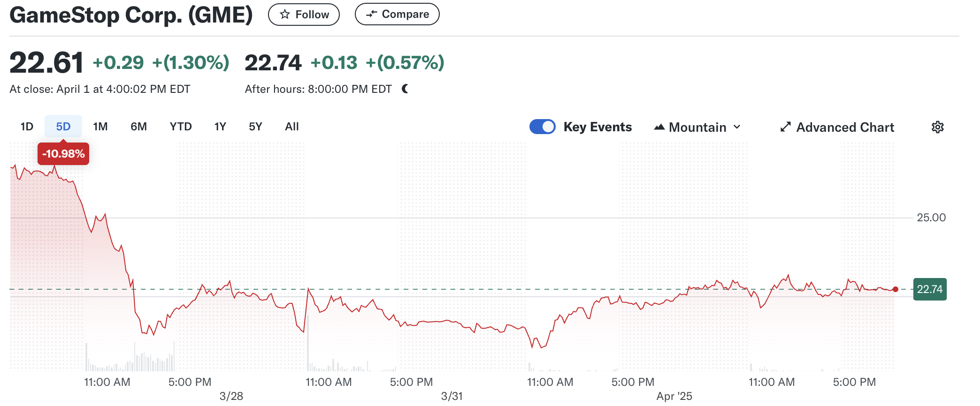This screenshot has width=980, height=406.
Task: Choose the 5Y chart range
Action: click(x=255, y=127)
